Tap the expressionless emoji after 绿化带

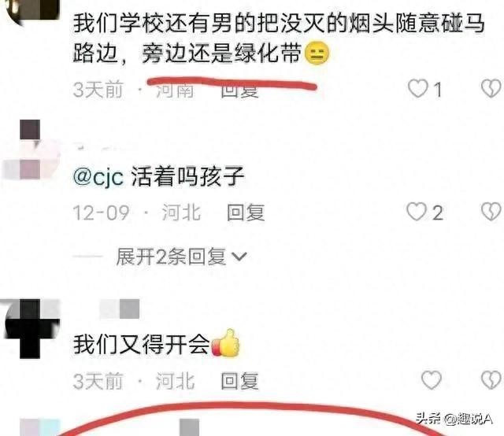pos(317,53)
